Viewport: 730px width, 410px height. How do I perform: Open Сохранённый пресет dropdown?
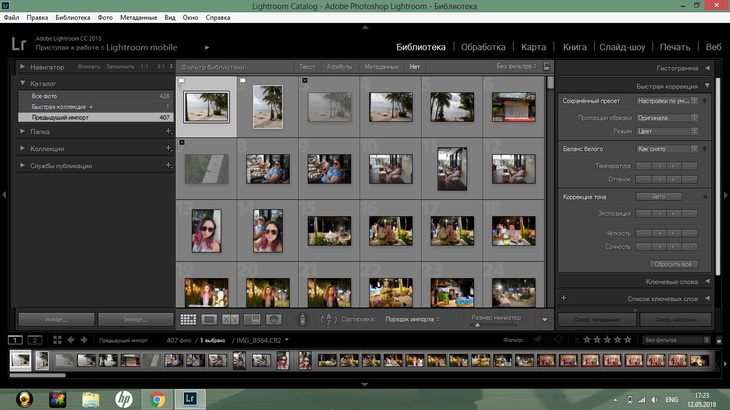click(667, 101)
